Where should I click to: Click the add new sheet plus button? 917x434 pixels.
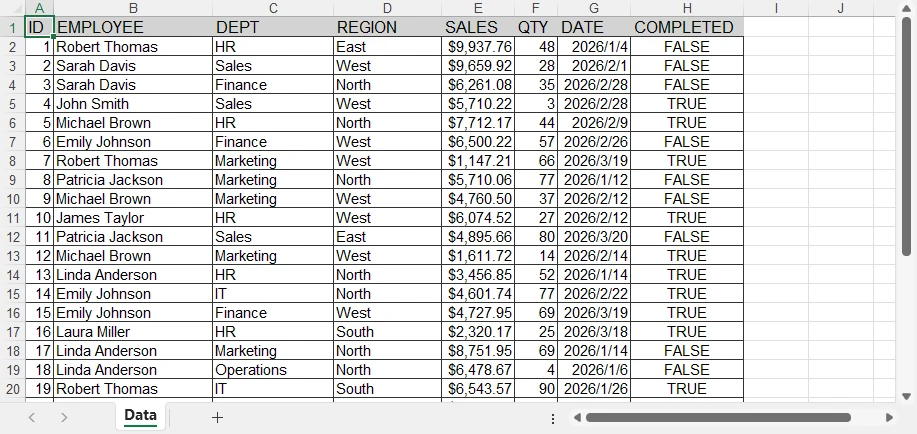(217, 417)
